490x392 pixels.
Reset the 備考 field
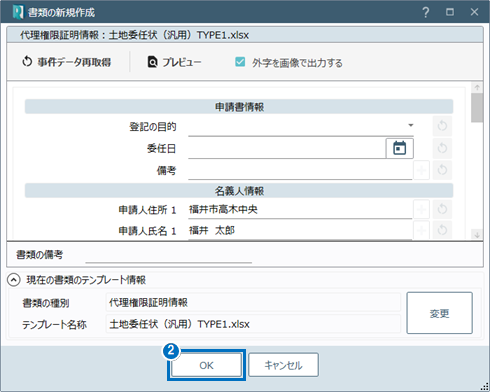click(442, 170)
